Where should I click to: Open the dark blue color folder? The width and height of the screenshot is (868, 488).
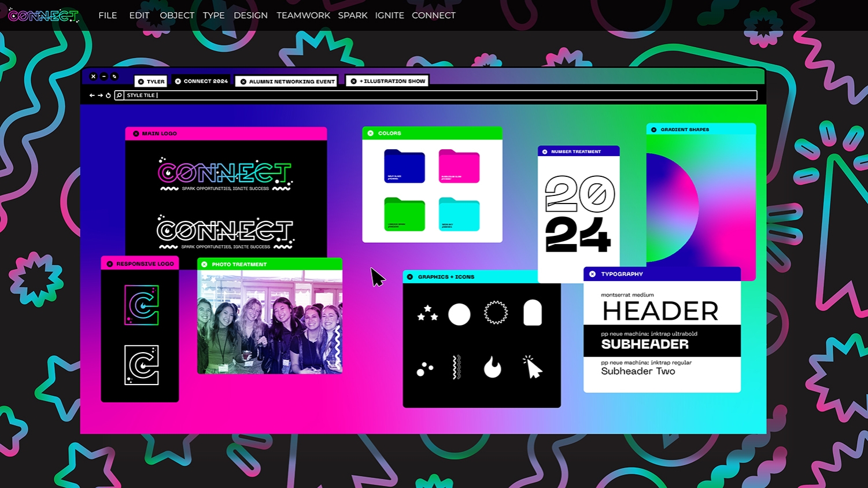(x=404, y=167)
